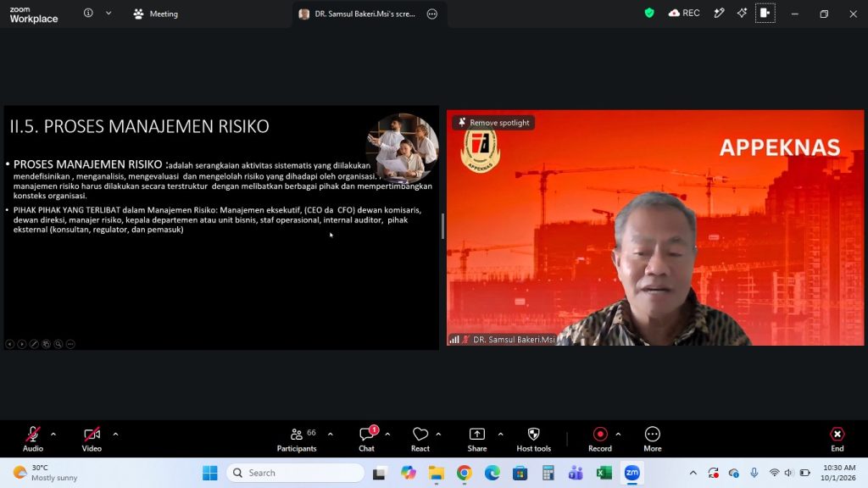
Task: Open the Chat panel
Action: [366, 440]
